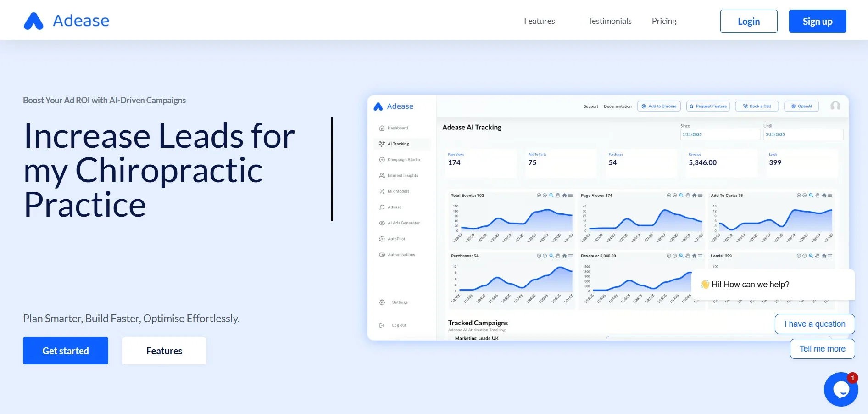Click the Campaign Studio sidebar icon
Screen dimensions: 868x414
pyautogui.click(x=382, y=160)
